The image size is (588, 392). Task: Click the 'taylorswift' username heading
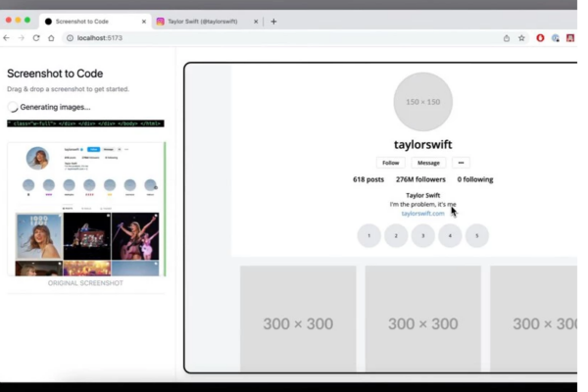pos(423,144)
